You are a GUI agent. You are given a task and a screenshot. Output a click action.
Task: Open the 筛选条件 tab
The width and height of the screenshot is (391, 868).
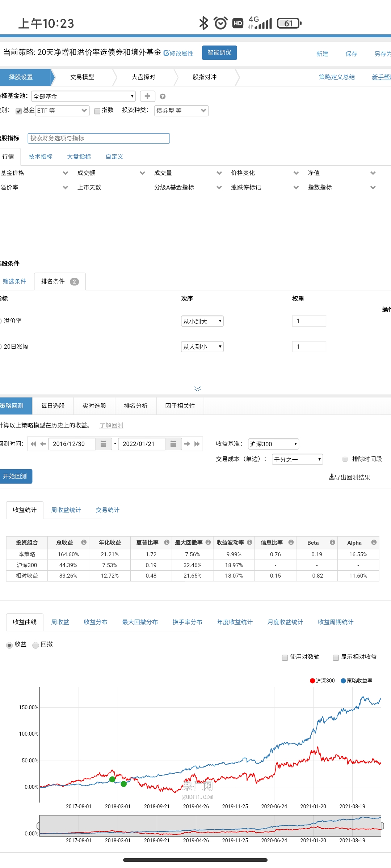point(14,281)
